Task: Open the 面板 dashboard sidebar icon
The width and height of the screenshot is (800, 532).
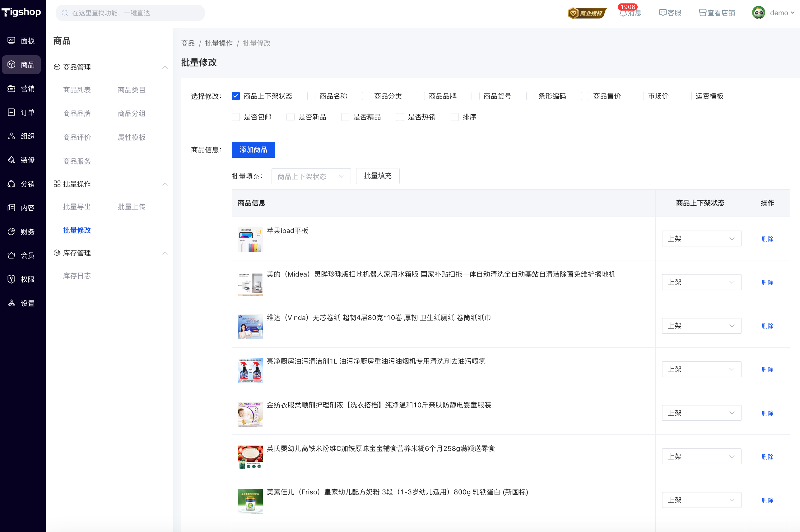Action: point(12,41)
